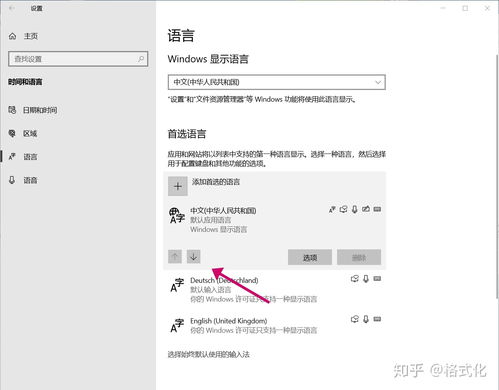Click the plus icon to add a language
This screenshot has height=390, width=499.
click(x=178, y=186)
